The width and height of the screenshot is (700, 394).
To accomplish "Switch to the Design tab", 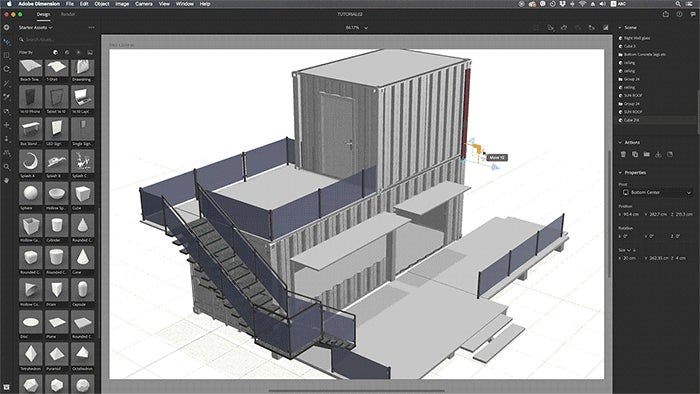I will (x=43, y=14).
